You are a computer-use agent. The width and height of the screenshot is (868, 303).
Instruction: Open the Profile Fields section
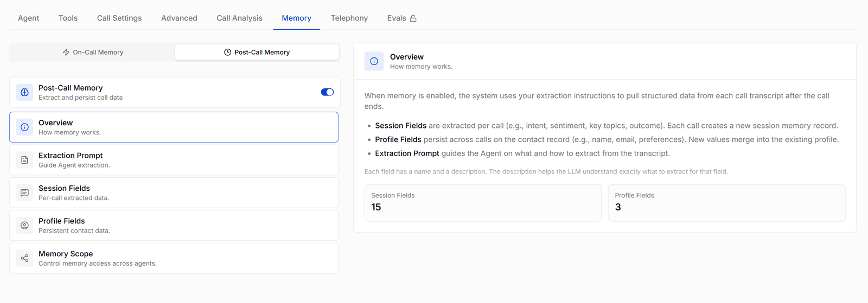174,225
